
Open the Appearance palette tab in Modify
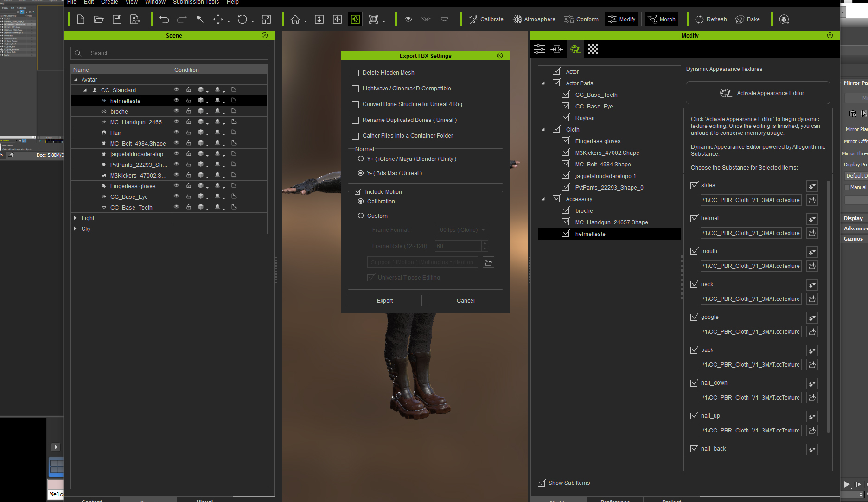(x=575, y=49)
